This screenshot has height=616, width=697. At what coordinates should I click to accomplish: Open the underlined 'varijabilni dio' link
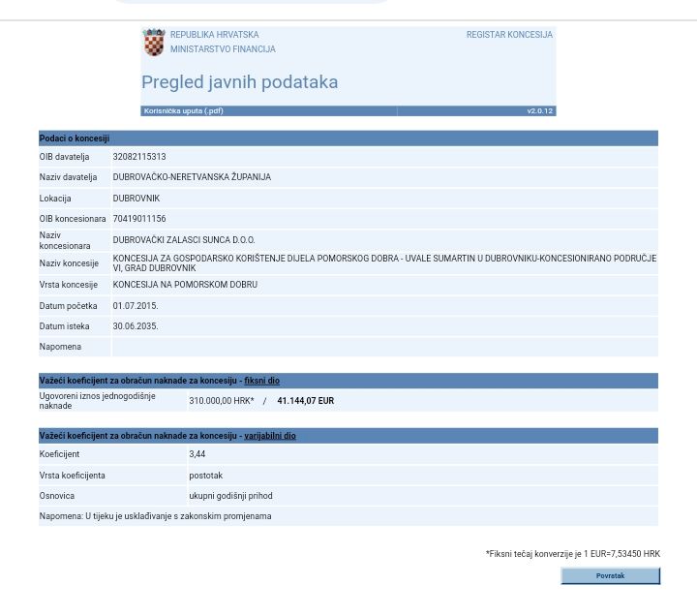[x=269, y=436]
